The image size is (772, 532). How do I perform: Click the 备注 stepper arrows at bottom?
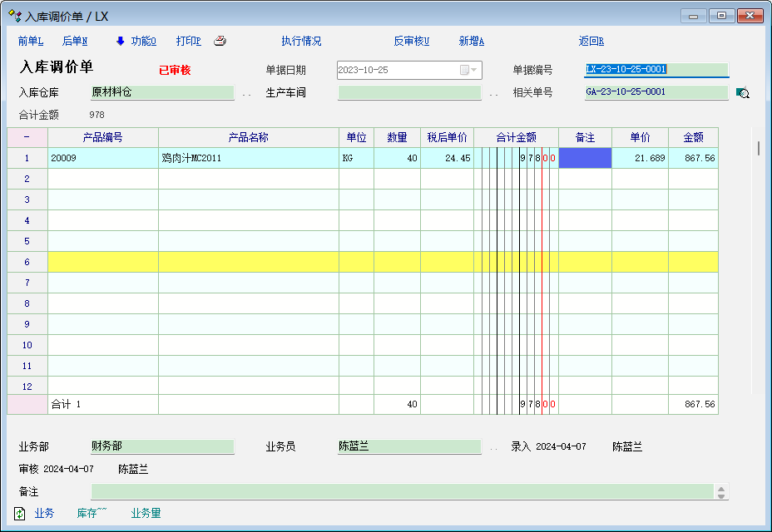721,492
